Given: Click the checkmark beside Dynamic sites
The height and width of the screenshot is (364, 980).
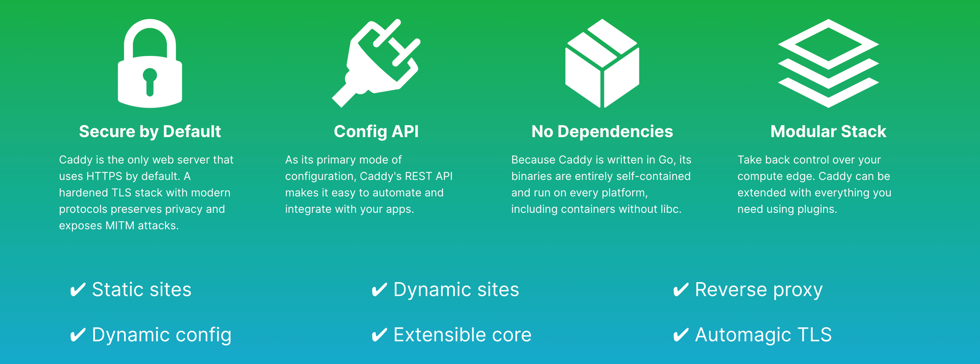Looking at the screenshot, I should click(x=379, y=290).
